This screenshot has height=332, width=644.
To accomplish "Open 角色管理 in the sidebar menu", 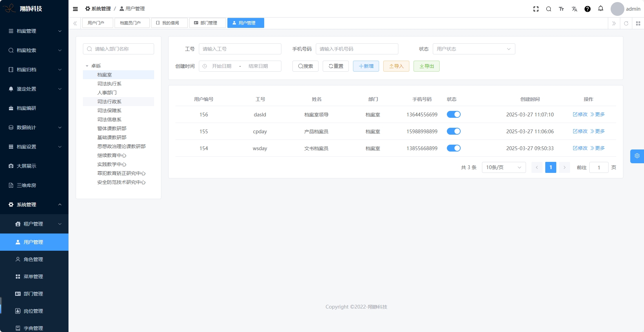I will pyautogui.click(x=33, y=259).
